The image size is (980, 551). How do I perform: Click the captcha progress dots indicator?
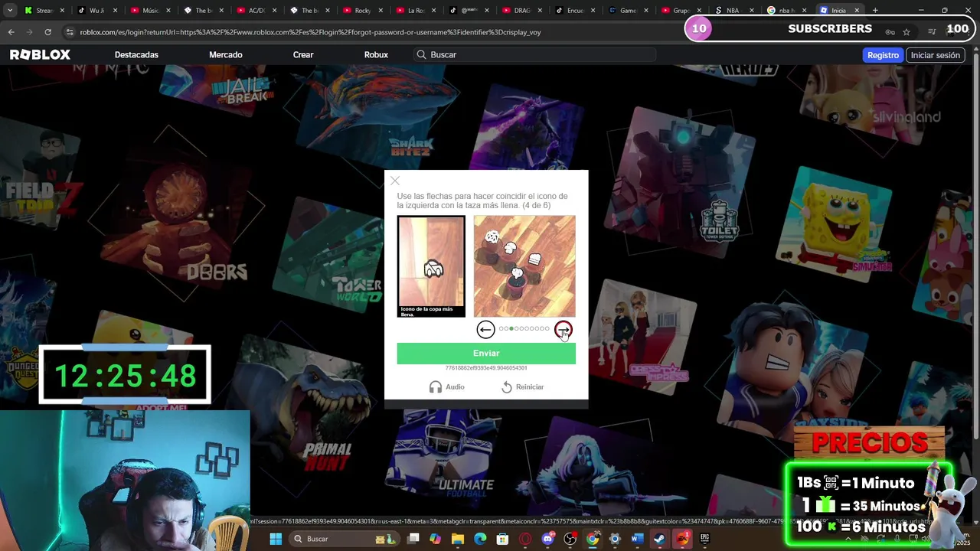click(x=524, y=329)
